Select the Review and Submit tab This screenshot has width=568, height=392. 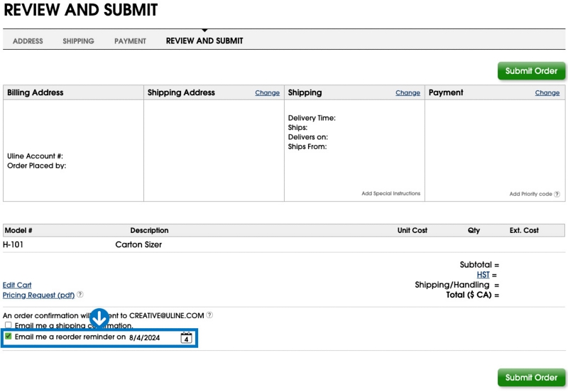point(204,41)
